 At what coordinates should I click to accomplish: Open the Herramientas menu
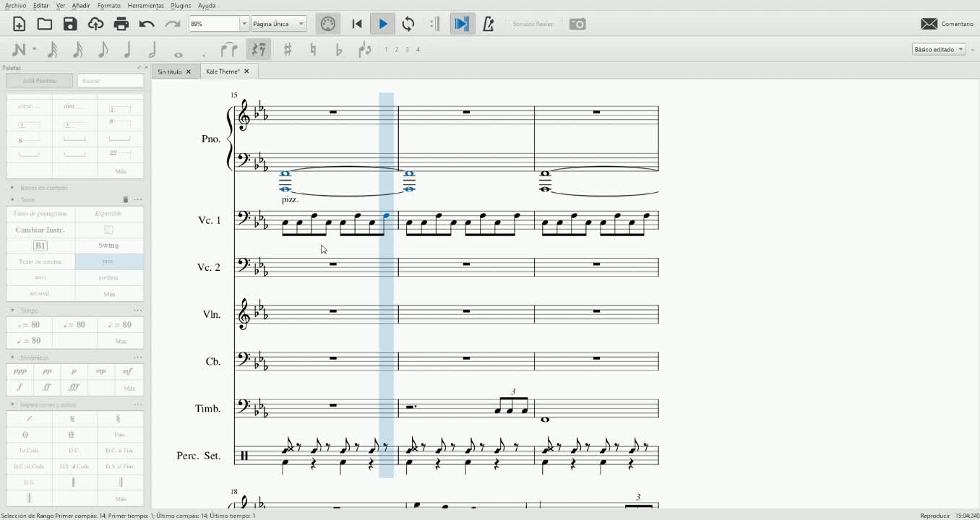(145, 5)
